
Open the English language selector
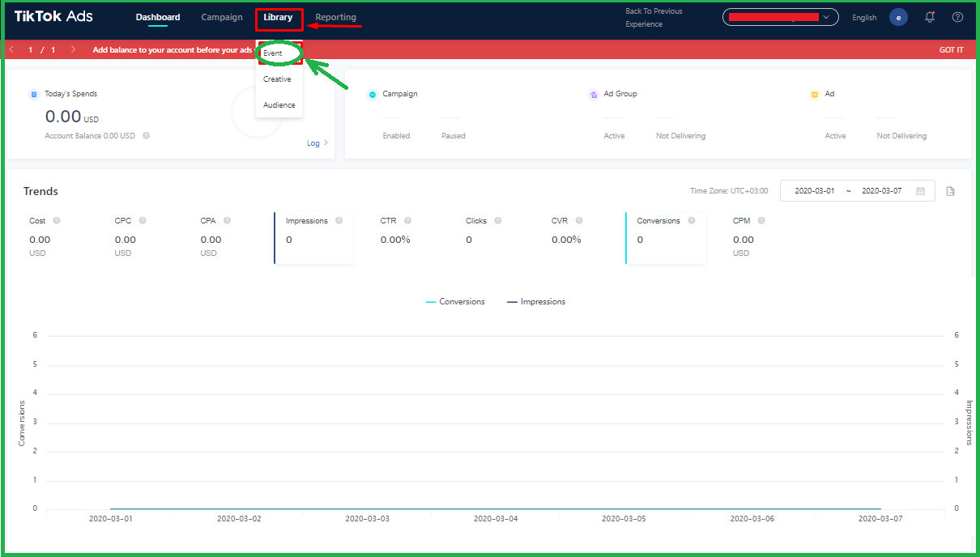click(x=864, y=18)
